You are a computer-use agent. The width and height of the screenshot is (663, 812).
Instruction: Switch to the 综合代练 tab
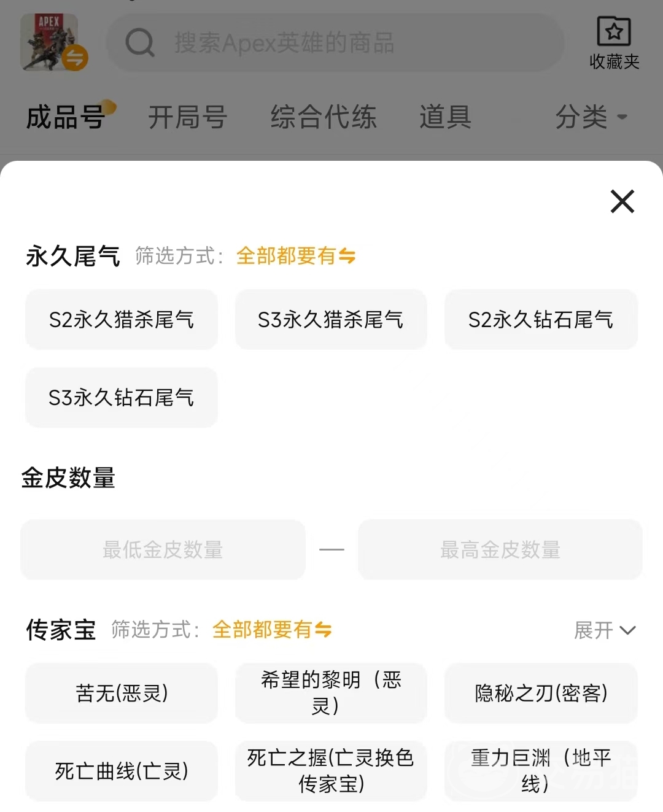(x=324, y=117)
